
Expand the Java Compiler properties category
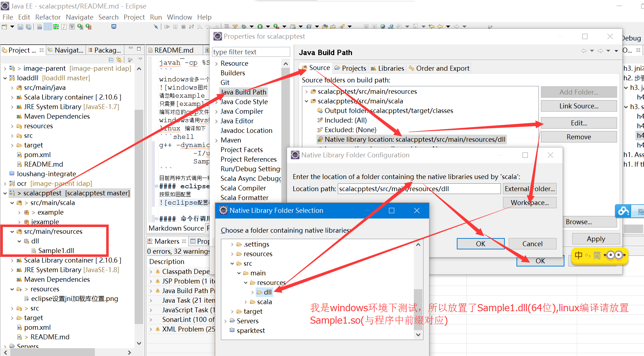tap(216, 112)
